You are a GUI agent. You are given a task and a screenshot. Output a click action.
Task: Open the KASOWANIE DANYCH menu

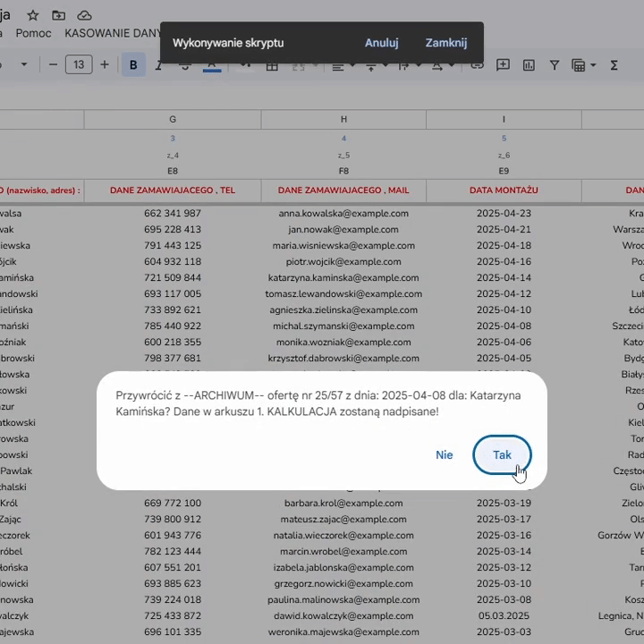(112, 33)
